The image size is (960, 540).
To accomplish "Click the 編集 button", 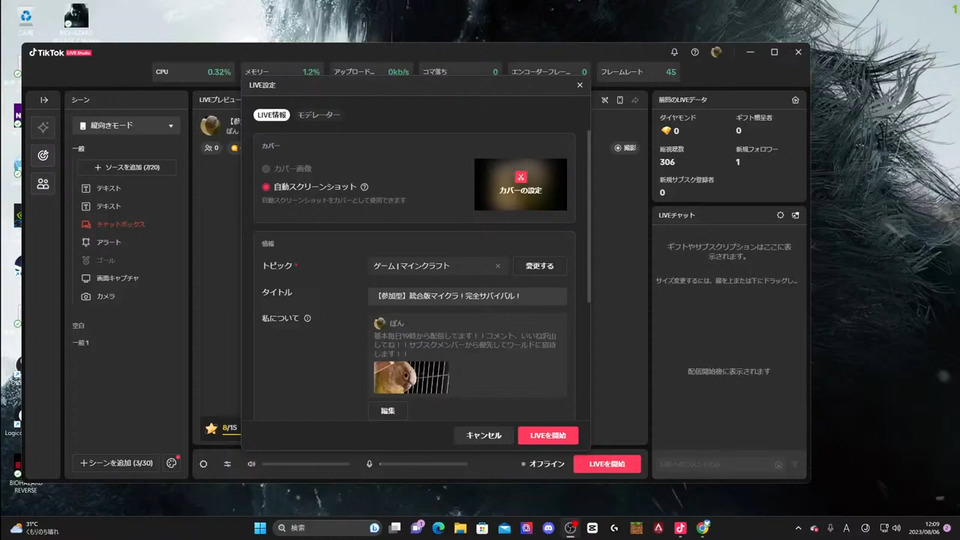I will [x=388, y=411].
